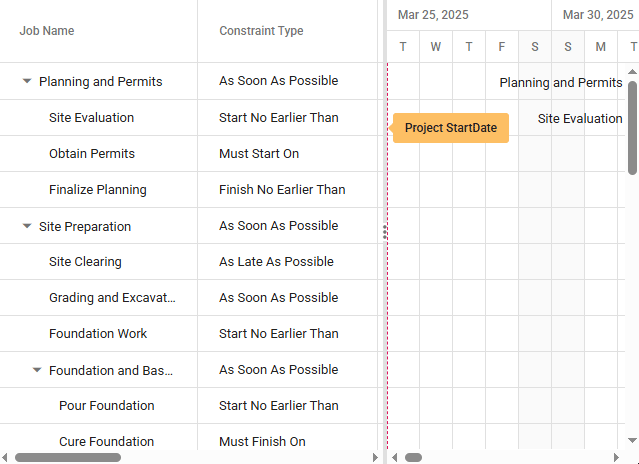Click the vertical scrollbar's down arrow

[x=632, y=440]
